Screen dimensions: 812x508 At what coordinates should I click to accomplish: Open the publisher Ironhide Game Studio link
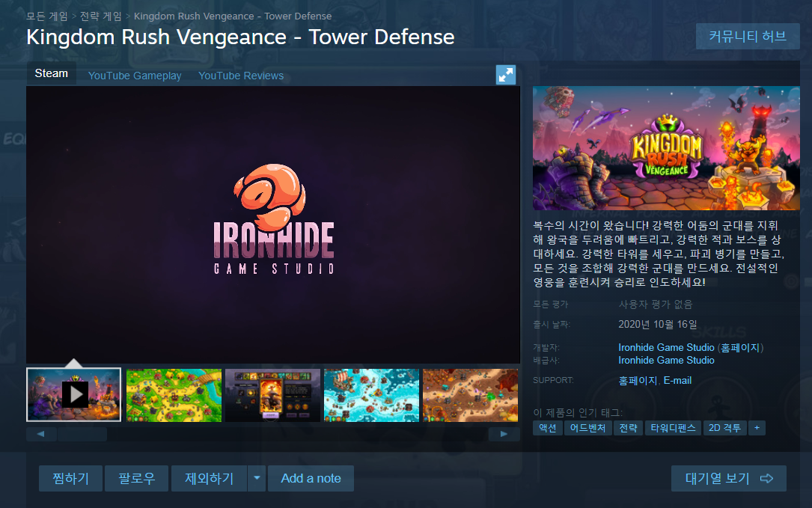click(x=666, y=361)
